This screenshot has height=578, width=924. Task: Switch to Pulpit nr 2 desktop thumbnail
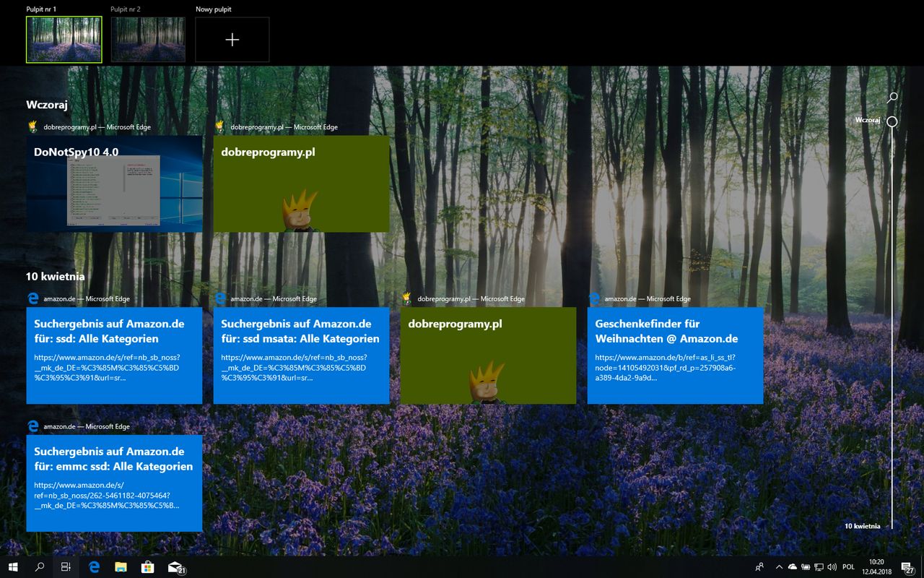click(x=148, y=40)
